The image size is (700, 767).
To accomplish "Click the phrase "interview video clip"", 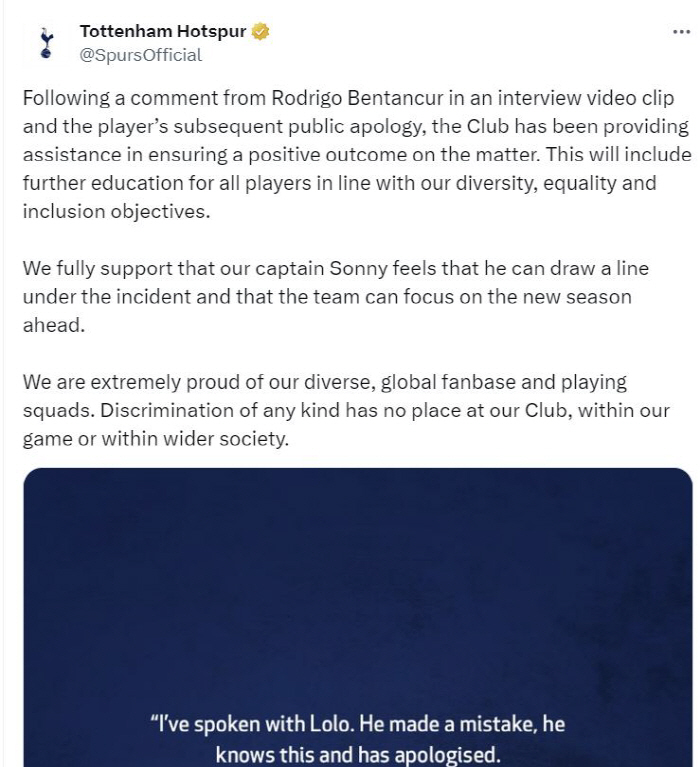I will (586, 98).
